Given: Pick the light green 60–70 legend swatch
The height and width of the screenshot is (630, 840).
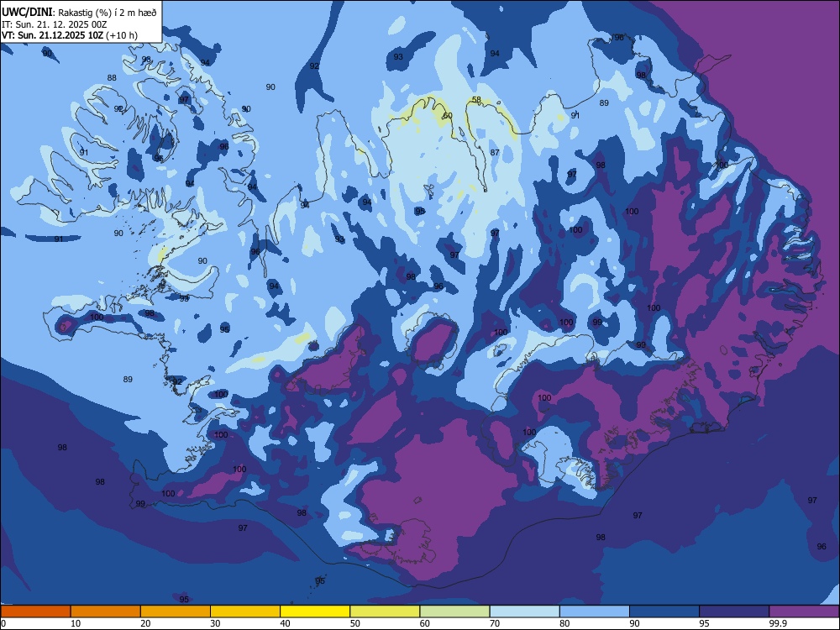Looking at the screenshot, I should [454, 612].
